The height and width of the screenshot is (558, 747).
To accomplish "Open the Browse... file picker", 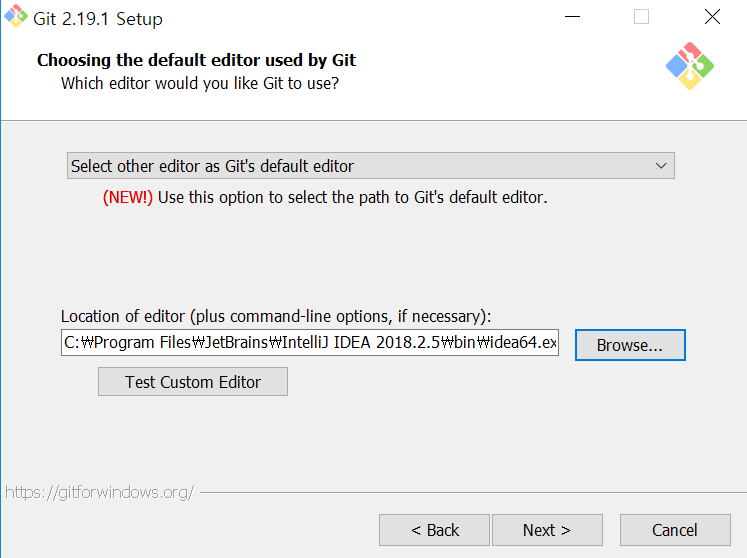I will (630, 345).
